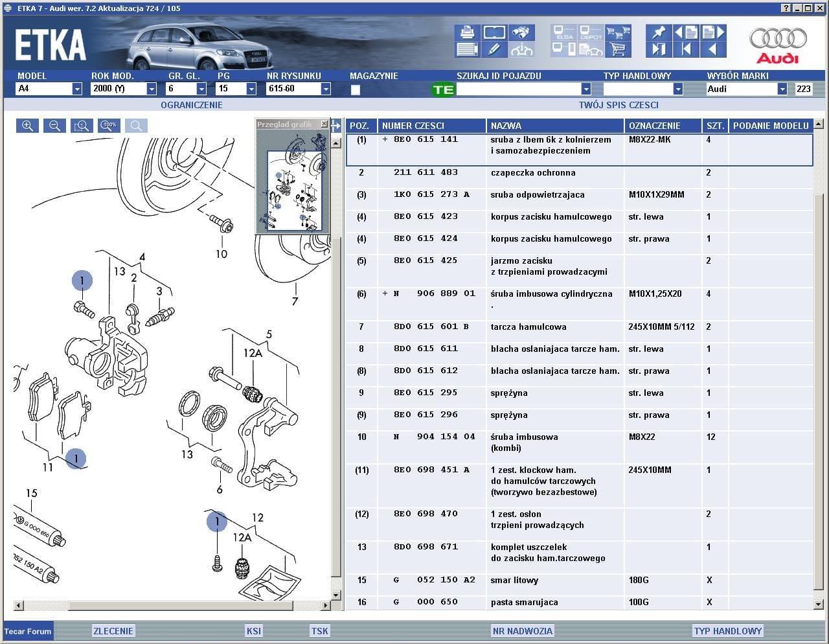This screenshot has height=644, width=829.
Task: Sort by the NUMER CZESCI column header
Action: pyautogui.click(x=433, y=126)
